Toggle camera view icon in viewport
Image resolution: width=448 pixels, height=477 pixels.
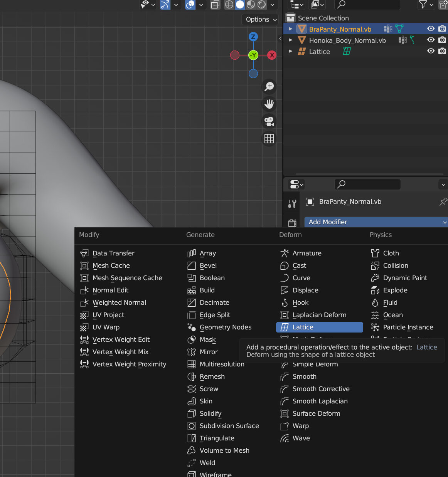pyautogui.click(x=269, y=121)
